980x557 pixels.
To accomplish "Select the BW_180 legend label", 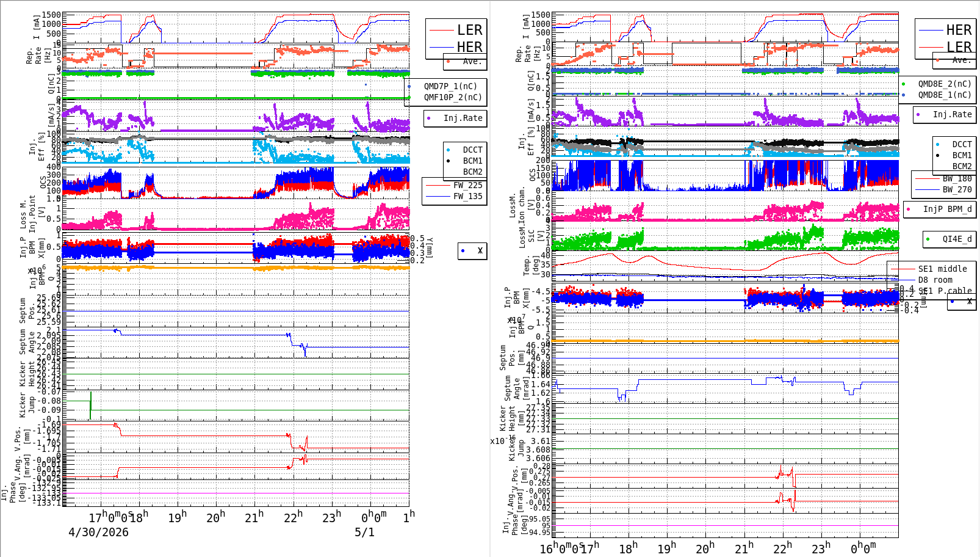I will click(x=957, y=178).
